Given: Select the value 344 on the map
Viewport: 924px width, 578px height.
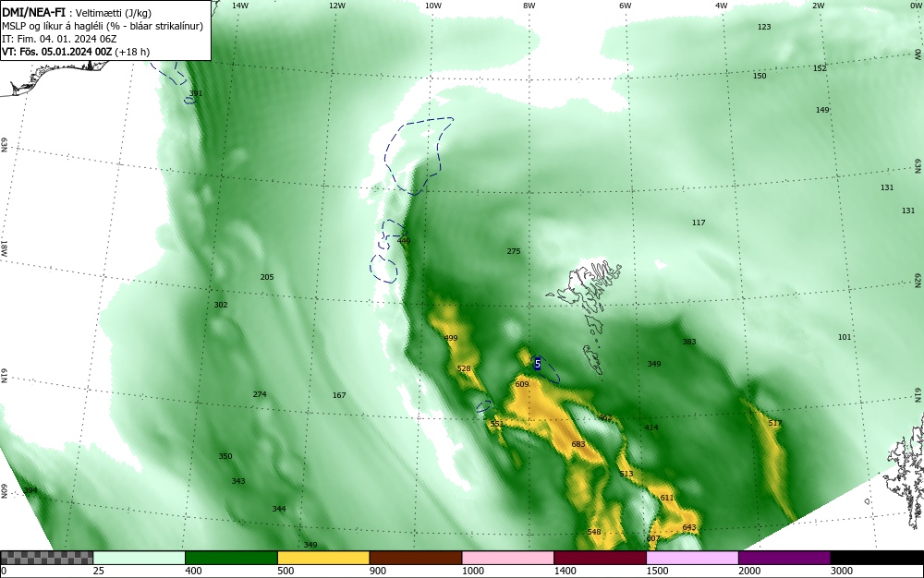Looking at the screenshot, I should click(x=279, y=509).
